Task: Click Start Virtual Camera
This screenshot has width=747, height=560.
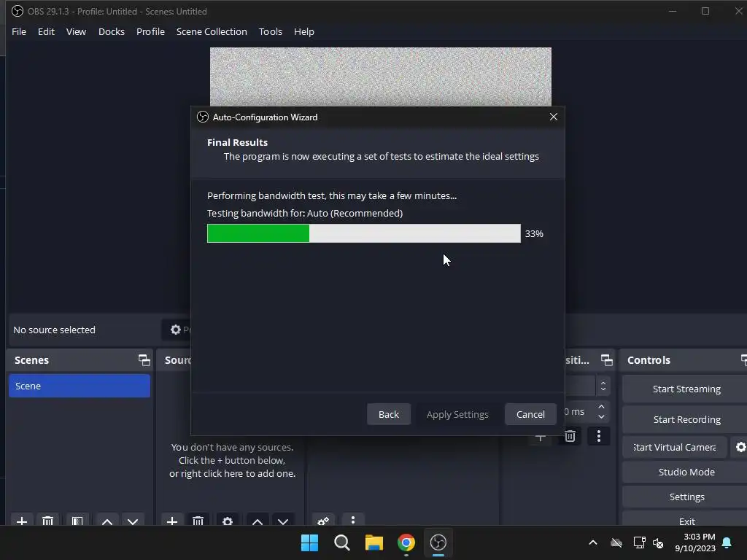Action: pos(675,447)
